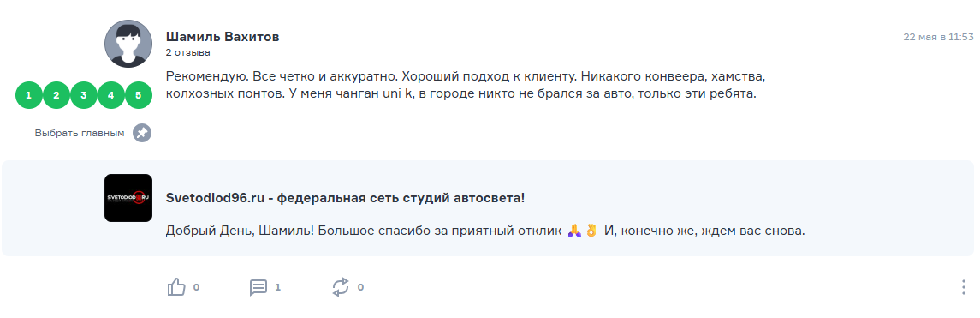980x318 pixels.
Task: Click the review date 22 мая в 11:53
Action: (939, 37)
